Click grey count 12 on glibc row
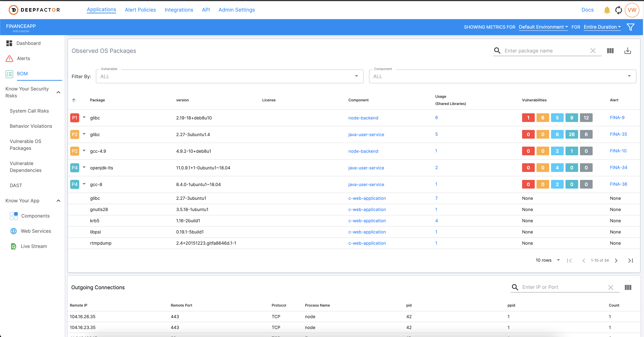 click(x=586, y=118)
